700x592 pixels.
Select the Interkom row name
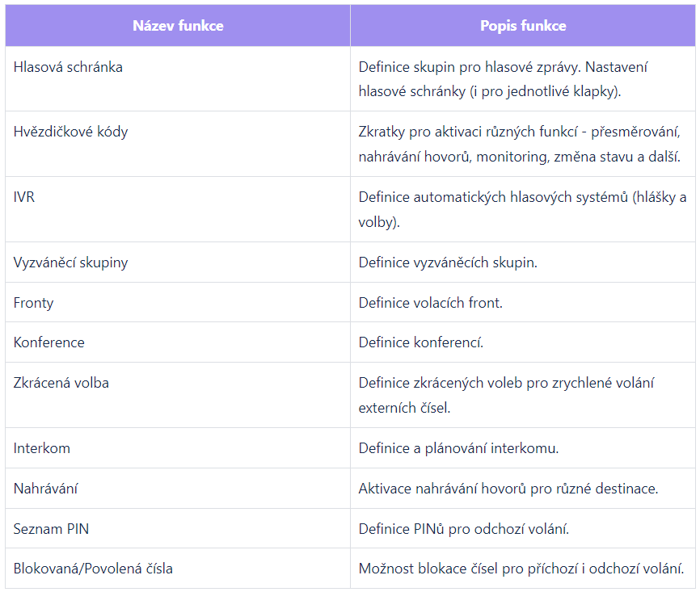click(41, 448)
